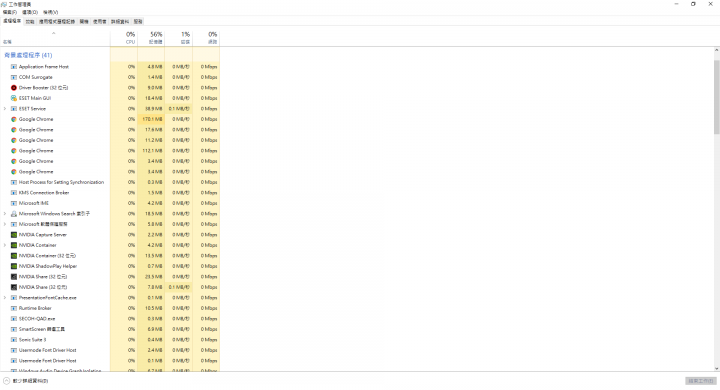Image resolution: width=720 pixels, height=390 pixels.
Task: Click NVIDIA Share icon in the 23.5 MB row
Action: point(14,277)
